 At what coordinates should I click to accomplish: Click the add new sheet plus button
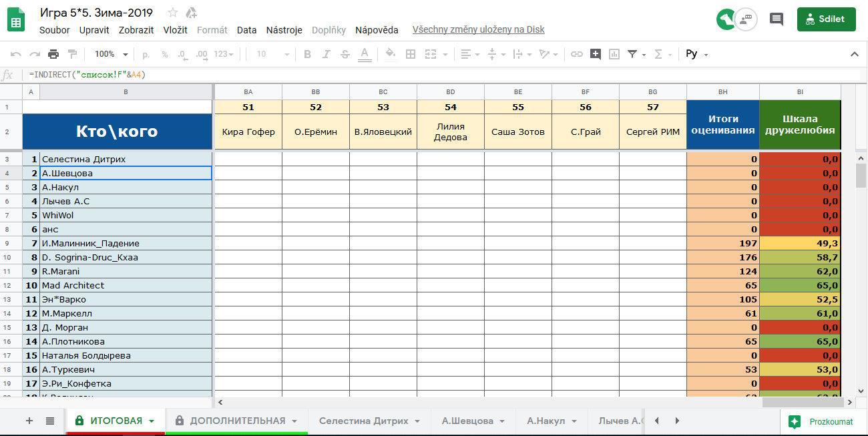click(29, 421)
